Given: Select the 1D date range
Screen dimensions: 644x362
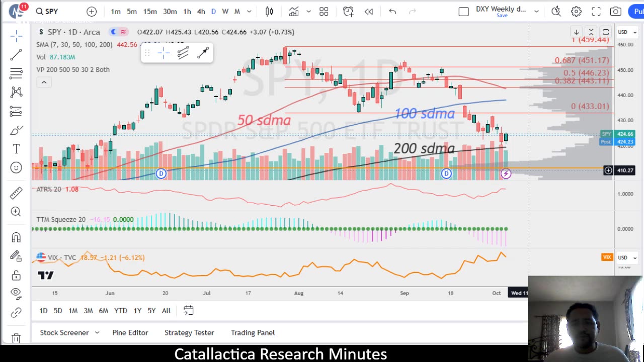Looking at the screenshot, I should pos(43,311).
